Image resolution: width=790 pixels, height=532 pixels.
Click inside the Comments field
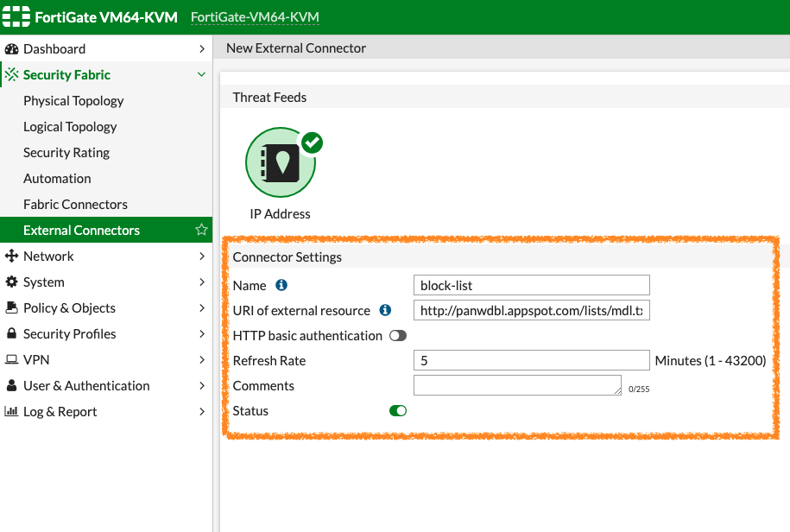tap(516, 385)
